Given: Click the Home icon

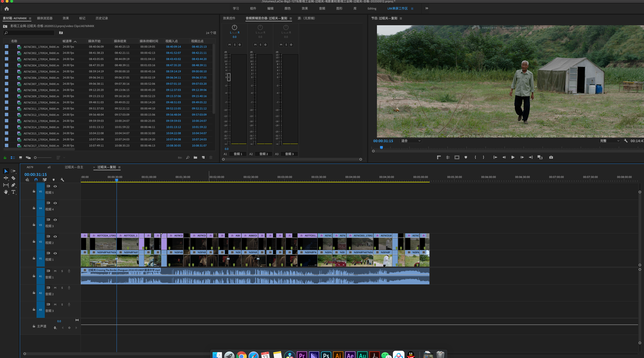Looking at the screenshot, I should pyautogui.click(x=7, y=9).
